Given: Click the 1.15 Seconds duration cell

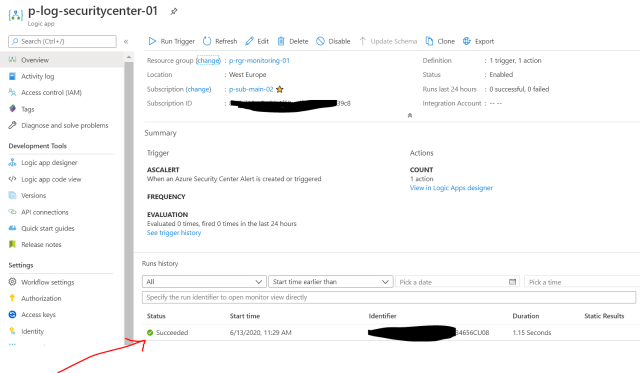Looking at the screenshot, I should 532,333.
